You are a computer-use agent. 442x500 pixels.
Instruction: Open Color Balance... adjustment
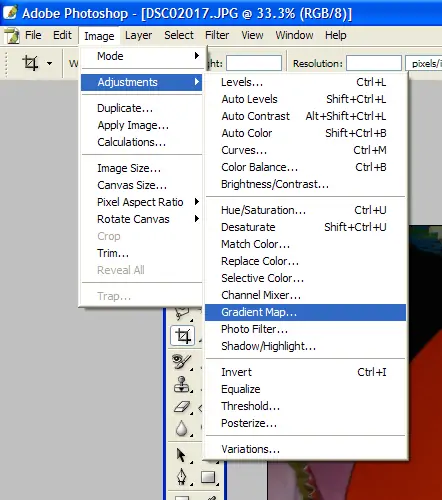(305, 167)
